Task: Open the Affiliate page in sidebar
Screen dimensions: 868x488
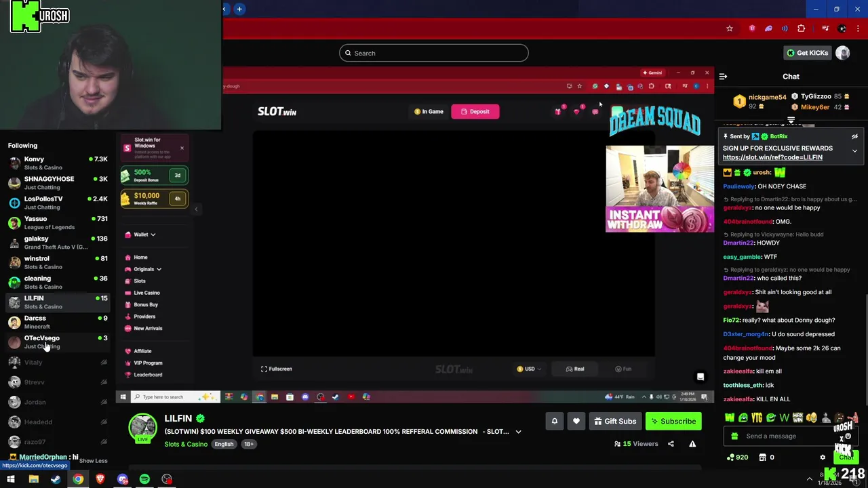Action: 138,351
